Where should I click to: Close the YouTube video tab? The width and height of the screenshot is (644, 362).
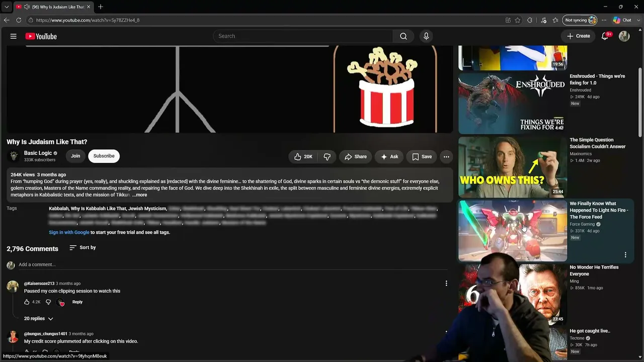pyautogui.click(x=89, y=7)
